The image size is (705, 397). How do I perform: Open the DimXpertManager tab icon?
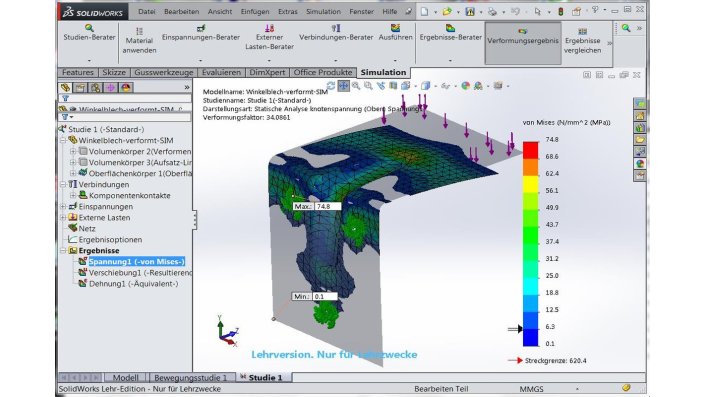pos(111,87)
